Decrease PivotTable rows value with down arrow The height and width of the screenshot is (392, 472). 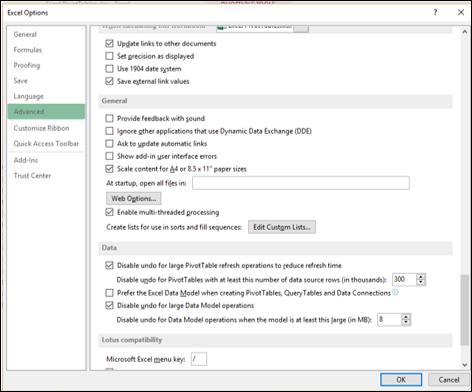(421, 282)
